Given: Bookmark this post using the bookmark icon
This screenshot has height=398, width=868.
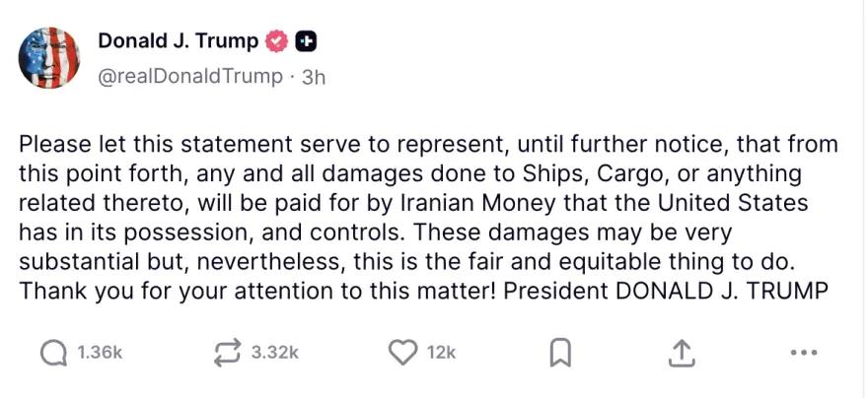Looking at the screenshot, I should (x=560, y=352).
